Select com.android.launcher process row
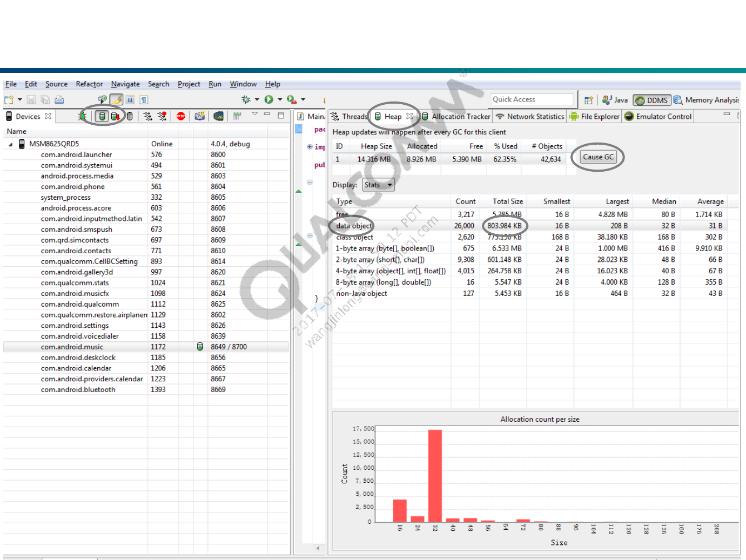 click(146, 154)
